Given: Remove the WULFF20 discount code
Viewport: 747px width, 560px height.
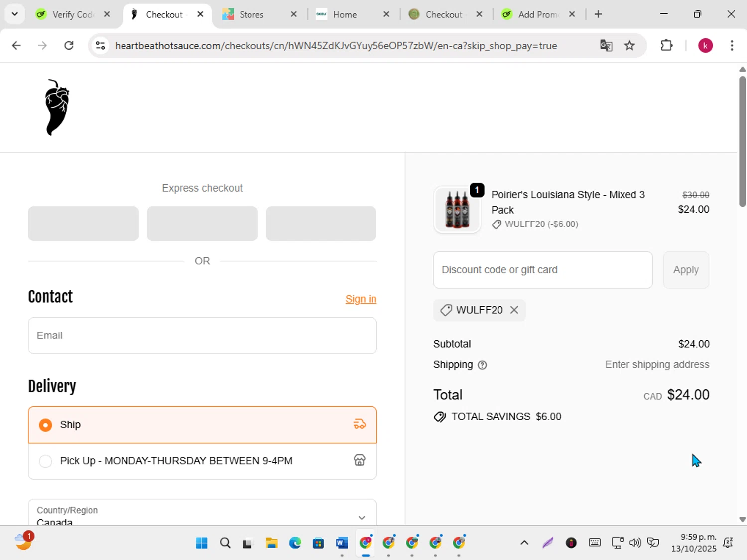Looking at the screenshot, I should (x=514, y=310).
